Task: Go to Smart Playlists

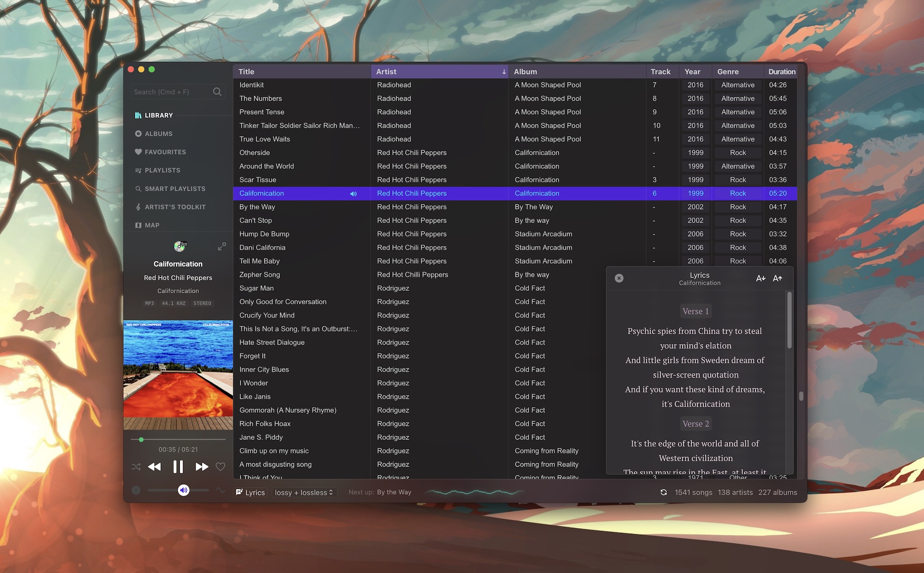Action: click(x=175, y=189)
